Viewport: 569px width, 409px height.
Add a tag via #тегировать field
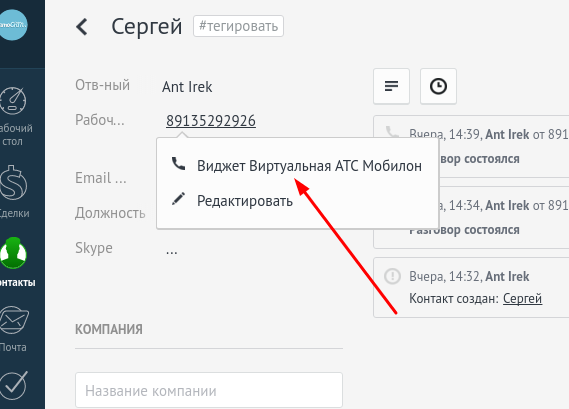[238, 26]
